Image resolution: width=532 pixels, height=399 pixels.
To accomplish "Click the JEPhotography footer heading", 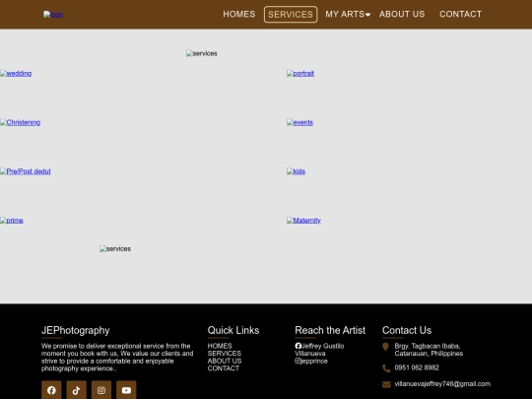I will (x=75, y=330).
